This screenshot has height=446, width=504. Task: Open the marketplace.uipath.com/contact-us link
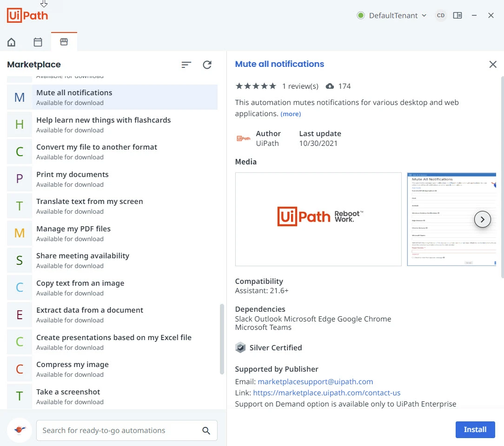pyautogui.click(x=326, y=393)
